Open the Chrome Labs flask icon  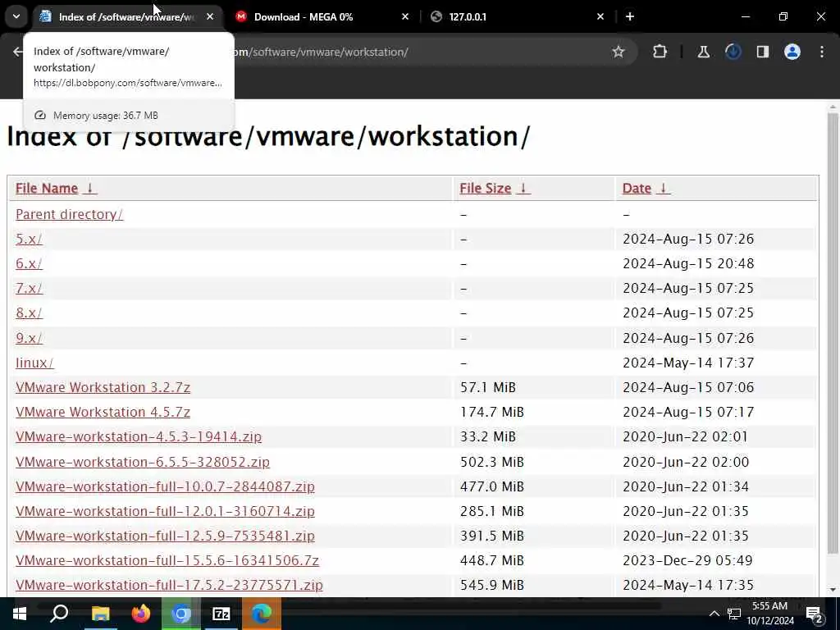[703, 52]
